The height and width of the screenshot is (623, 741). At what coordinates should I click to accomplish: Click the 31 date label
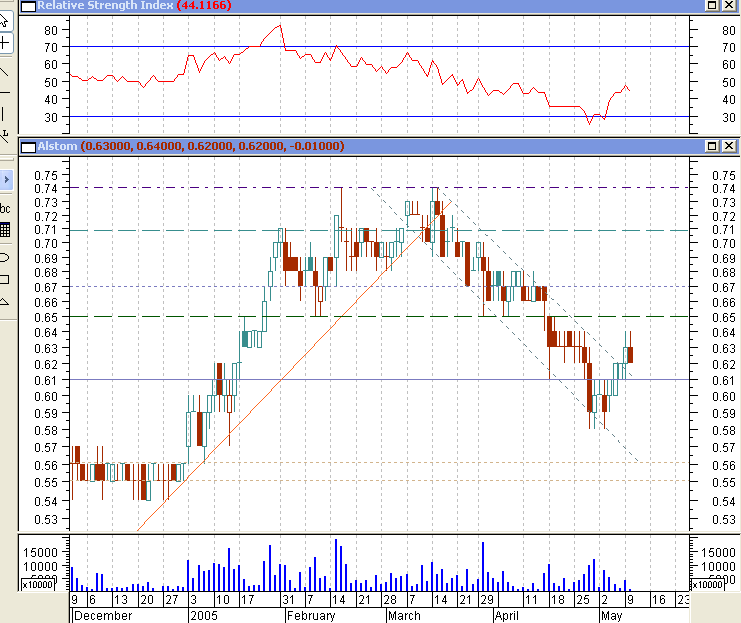(288, 600)
